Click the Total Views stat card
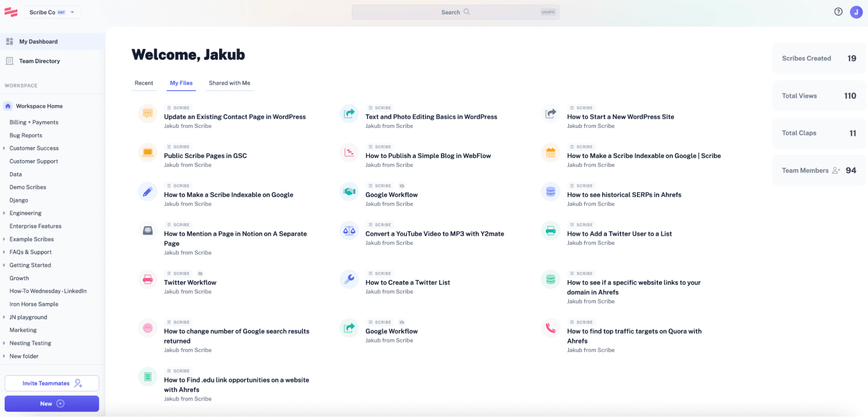Screen dimensions: 868x417 [x=819, y=96]
